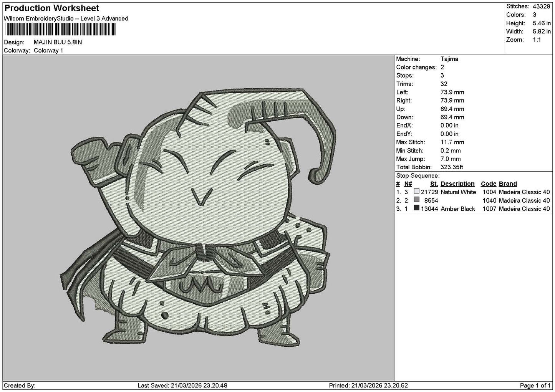This screenshot has width=555, height=392.
Task: Click the 'Colors:' label in the header
Action: click(x=516, y=15)
